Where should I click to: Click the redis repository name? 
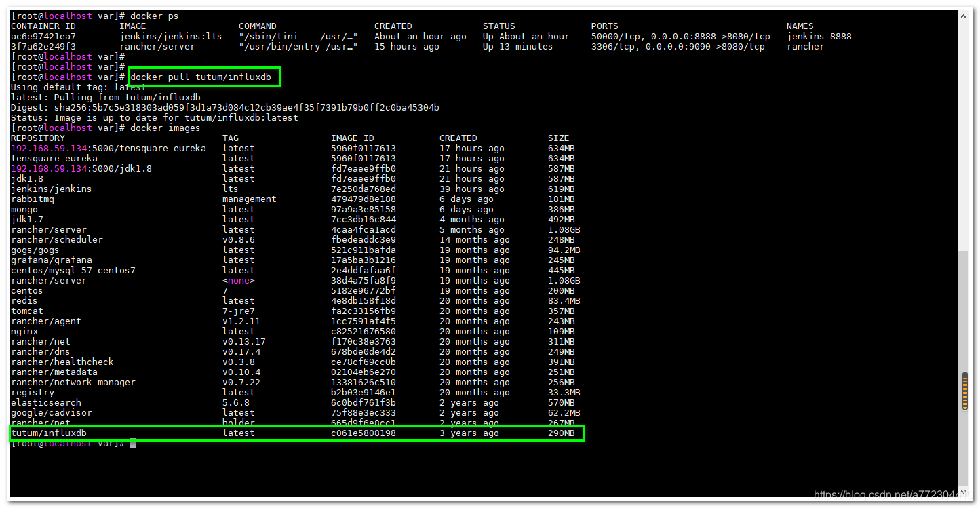click(24, 301)
